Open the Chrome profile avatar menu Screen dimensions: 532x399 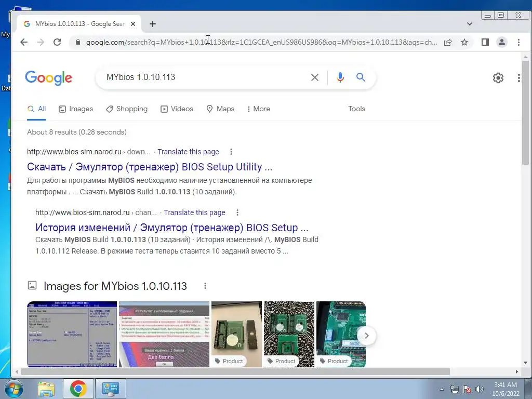(x=501, y=42)
